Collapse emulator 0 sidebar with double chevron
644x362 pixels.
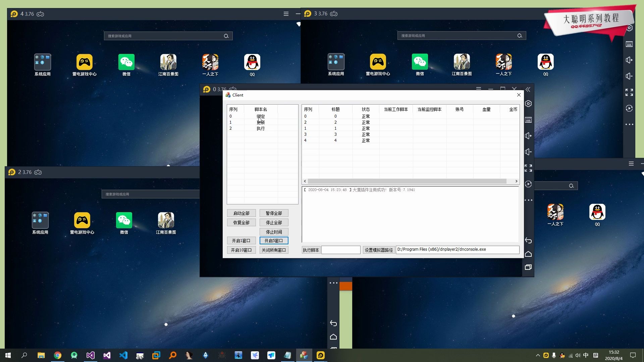pyautogui.click(x=528, y=89)
